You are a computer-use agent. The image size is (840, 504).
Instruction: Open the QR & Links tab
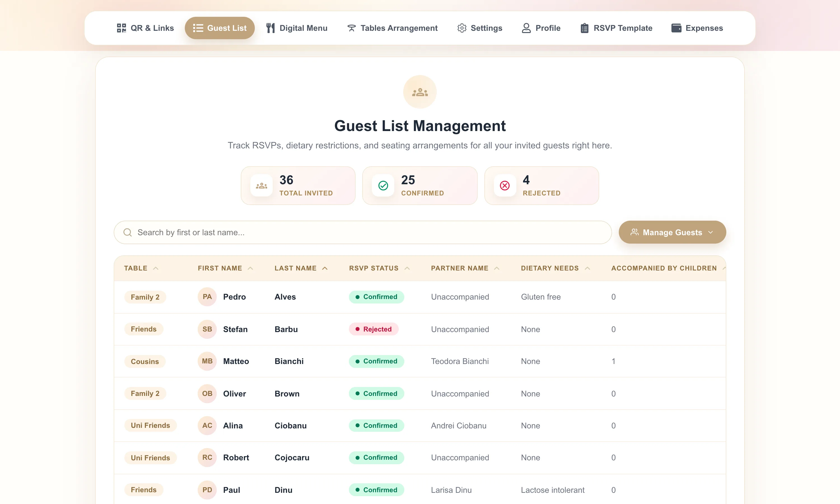tap(145, 28)
